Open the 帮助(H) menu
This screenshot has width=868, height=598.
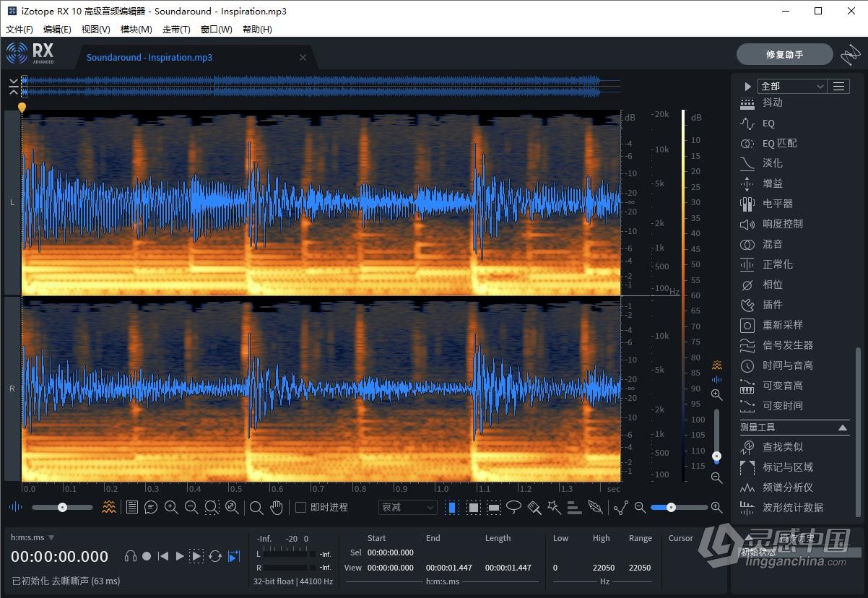pyautogui.click(x=257, y=30)
